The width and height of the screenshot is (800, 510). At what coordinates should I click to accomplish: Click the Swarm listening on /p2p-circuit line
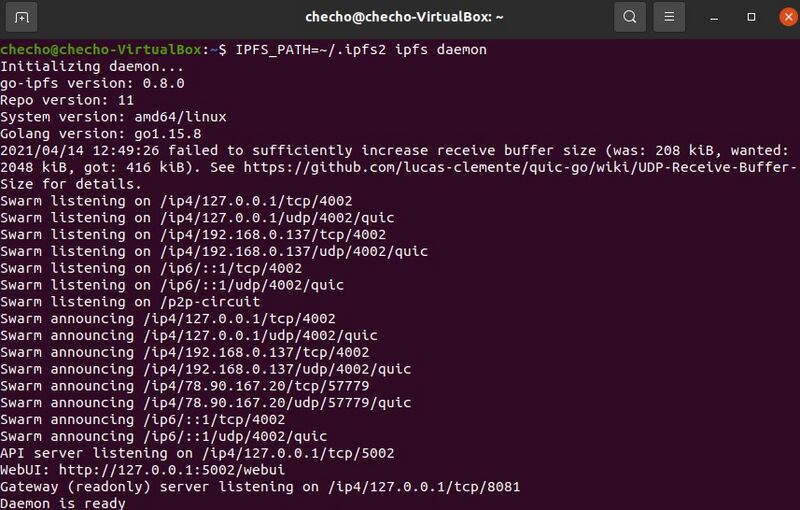coord(130,301)
